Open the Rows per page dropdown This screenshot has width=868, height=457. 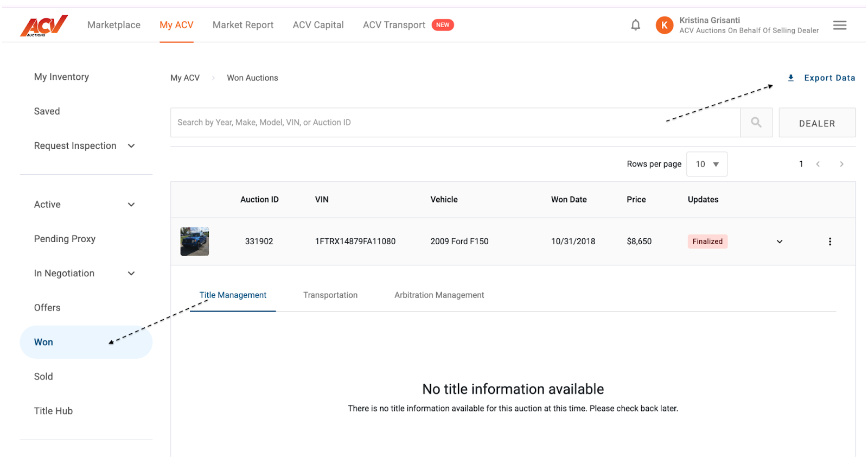pyautogui.click(x=707, y=164)
